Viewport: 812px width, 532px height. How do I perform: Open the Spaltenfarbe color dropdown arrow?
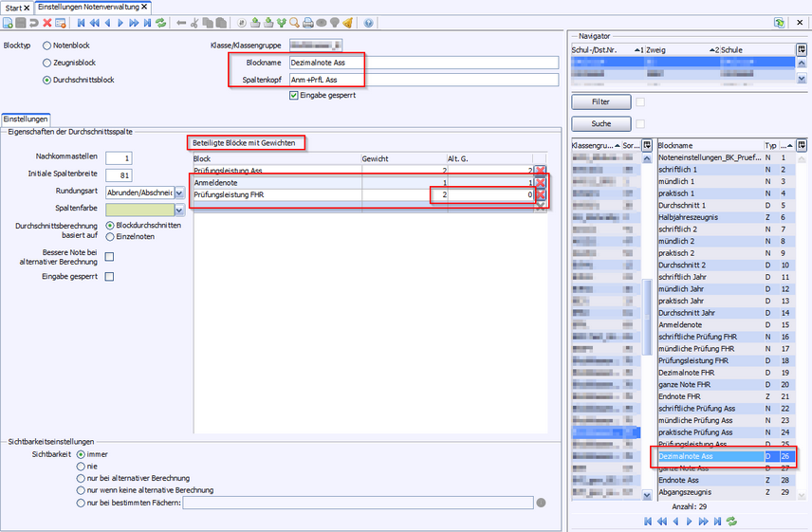click(x=179, y=210)
